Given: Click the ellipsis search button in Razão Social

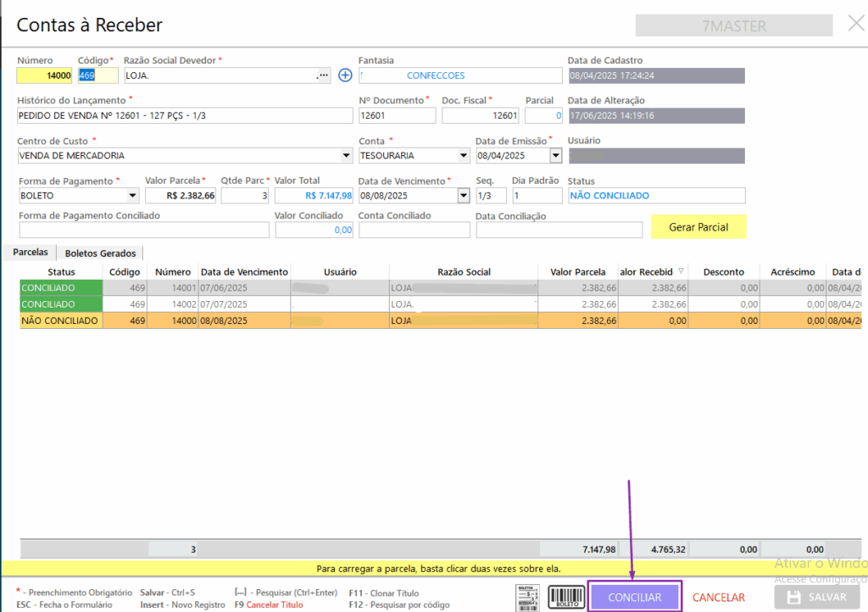Looking at the screenshot, I should coord(322,75).
